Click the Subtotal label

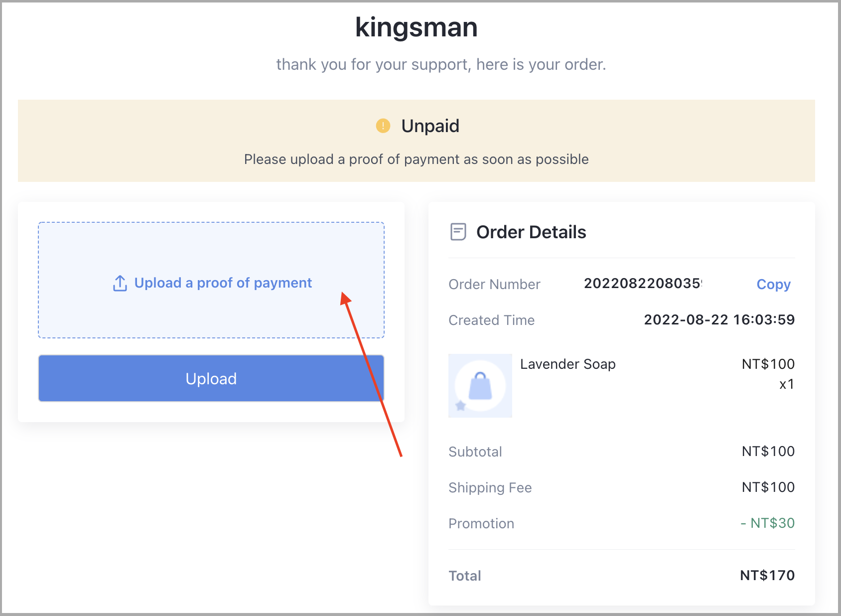(x=475, y=452)
